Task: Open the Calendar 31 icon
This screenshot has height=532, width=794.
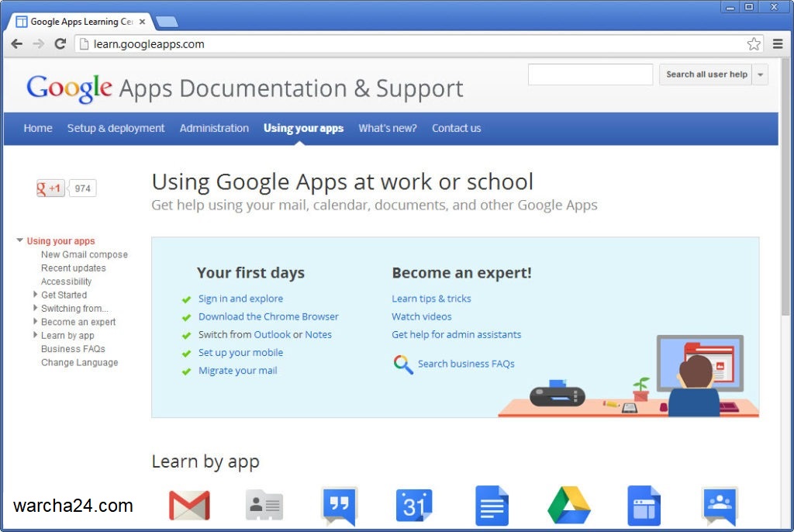Action: coord(414,505)
